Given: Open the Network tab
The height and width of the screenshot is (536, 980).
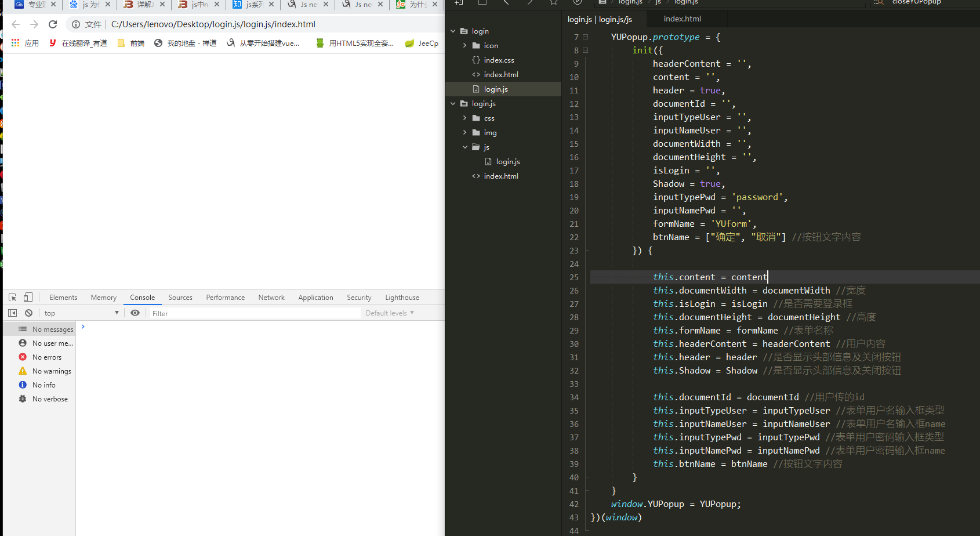Looking at the screenshot, I should [271, 297].
